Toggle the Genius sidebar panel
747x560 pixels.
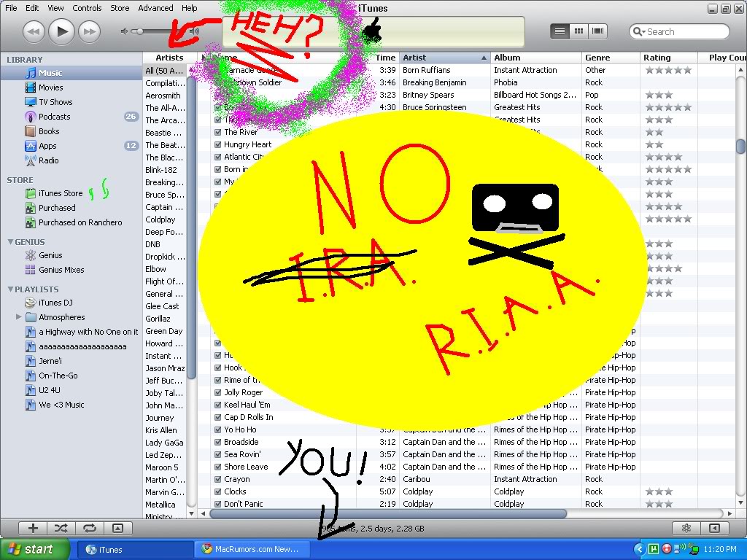point(714,528)
